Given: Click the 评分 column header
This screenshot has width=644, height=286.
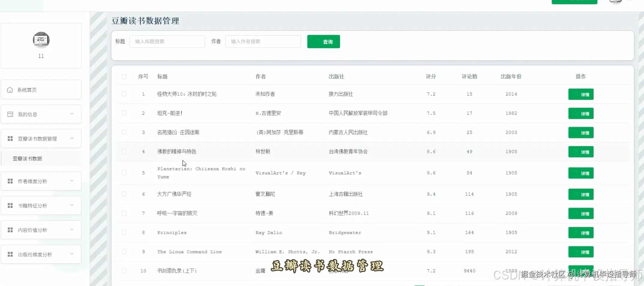Looking at the screenshot, I should [431, 77].
